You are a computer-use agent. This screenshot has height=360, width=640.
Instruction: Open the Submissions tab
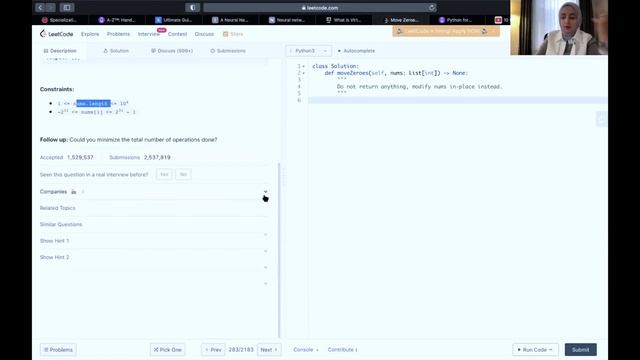click(228, 51)
